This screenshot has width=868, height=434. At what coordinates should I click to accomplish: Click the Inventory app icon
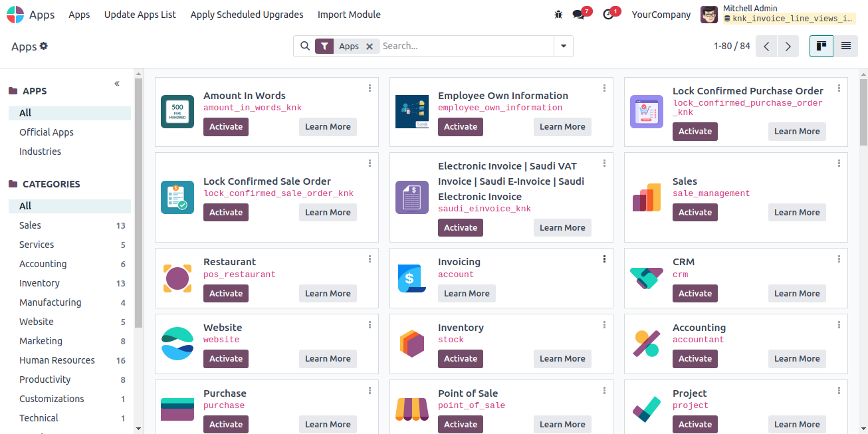pyautogui.click(x=412, y=344)
